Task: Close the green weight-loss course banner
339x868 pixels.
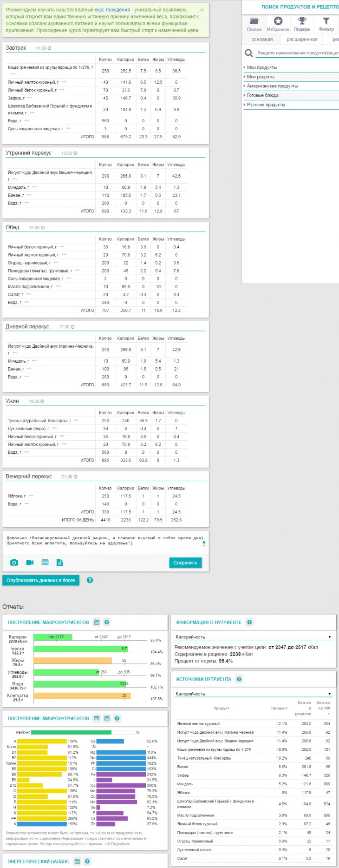Action: 202,10
